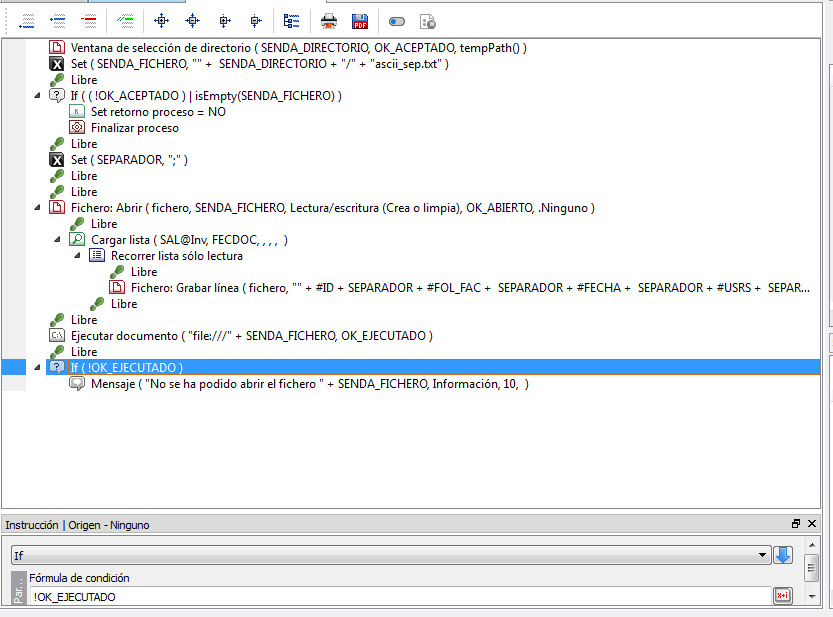Collapse the Fichero: Abrir tree node

(x=38, y=208)
